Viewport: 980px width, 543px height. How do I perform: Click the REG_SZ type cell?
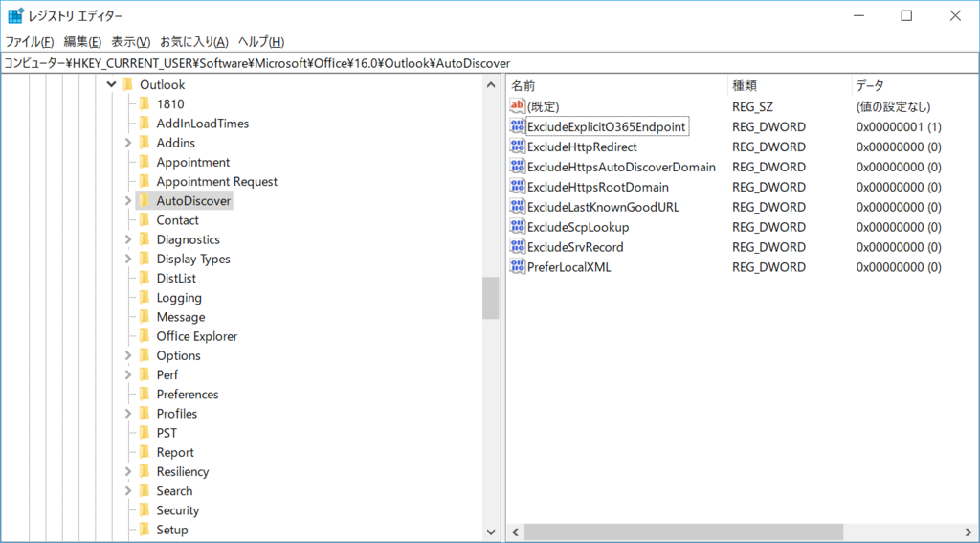tap(752, 107)
